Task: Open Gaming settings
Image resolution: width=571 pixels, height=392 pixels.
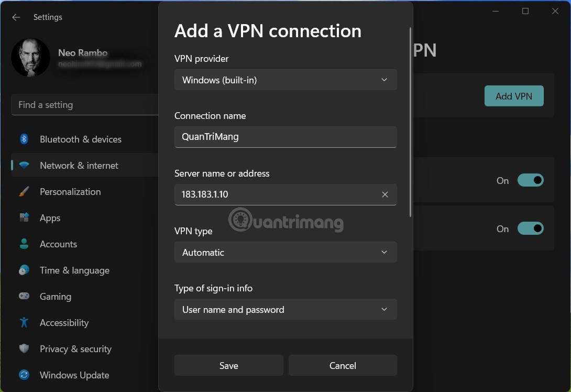Action: (x=84, y=297)
